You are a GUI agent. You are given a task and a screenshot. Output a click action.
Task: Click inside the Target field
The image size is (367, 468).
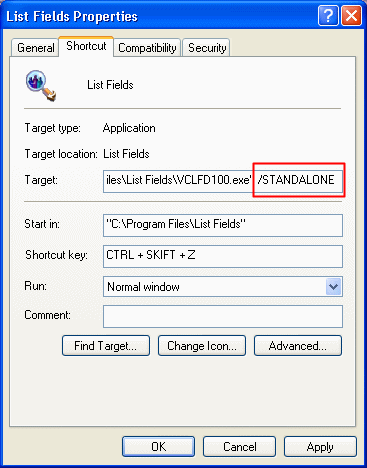[223, 180]
